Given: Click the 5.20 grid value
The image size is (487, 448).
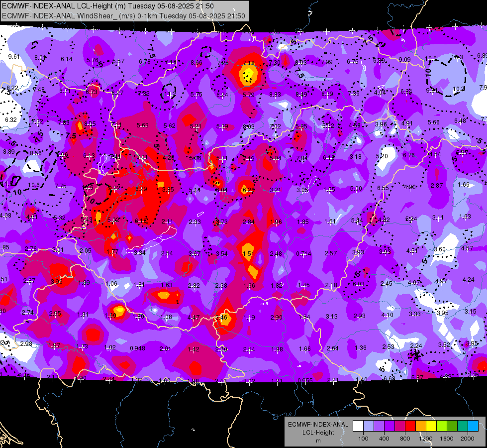Looking at the screenshot, I should (x=382, y=156).
